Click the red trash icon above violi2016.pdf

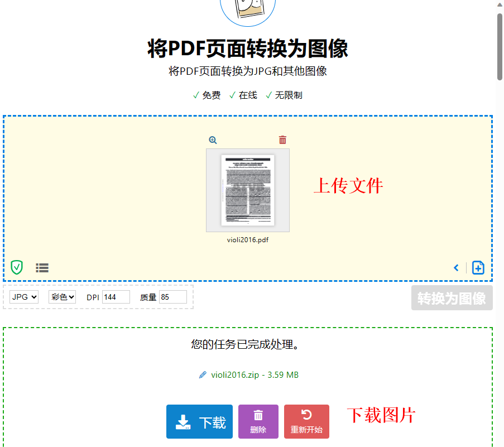click(282, 140)
